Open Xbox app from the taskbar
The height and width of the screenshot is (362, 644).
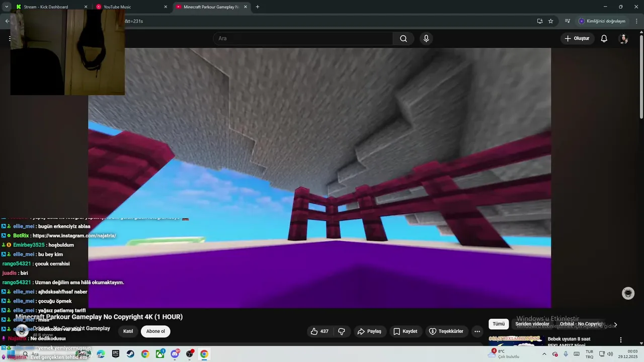pyautogui.click(x=160, y=354)
